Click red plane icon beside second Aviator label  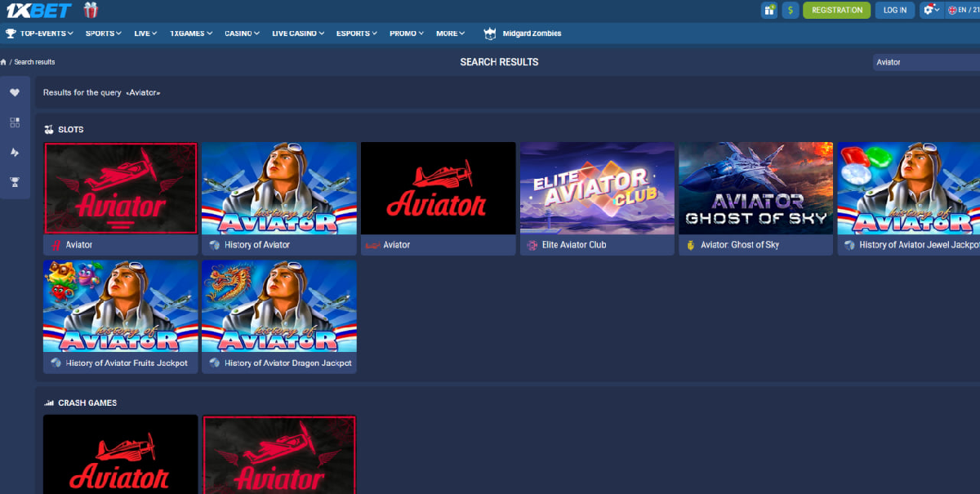click(372, 245)
